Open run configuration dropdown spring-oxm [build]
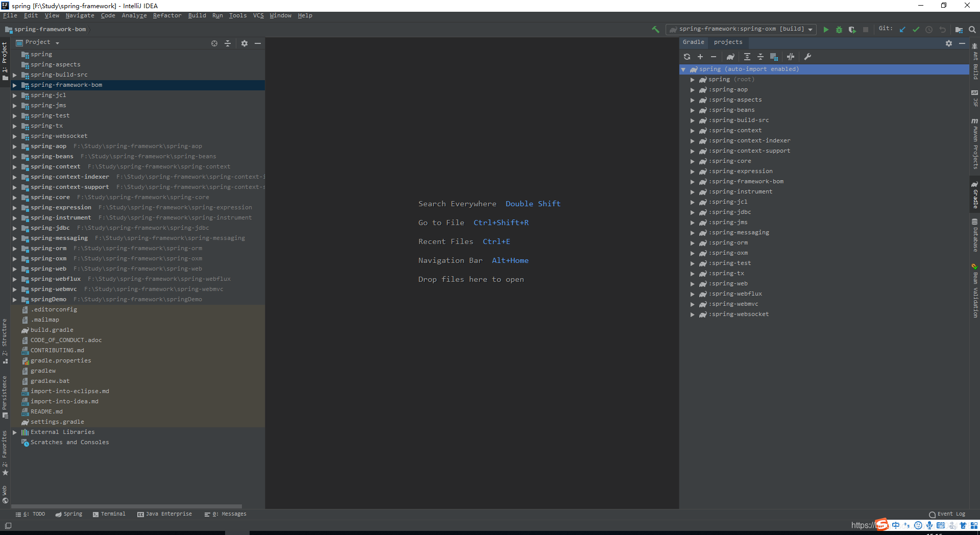 741,30
